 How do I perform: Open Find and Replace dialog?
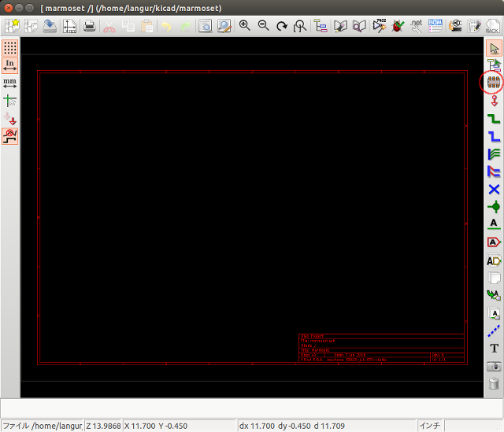click(224, 26)
